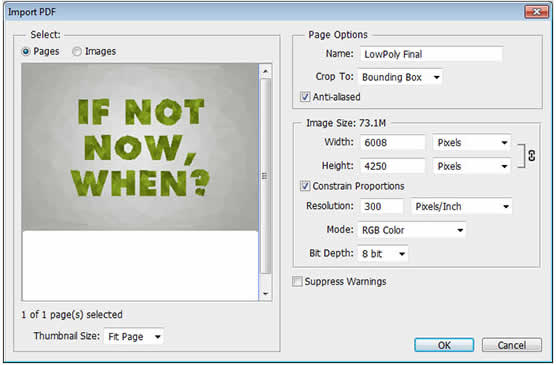
Task: Select the Images radio button
Action: coord(77,52)
